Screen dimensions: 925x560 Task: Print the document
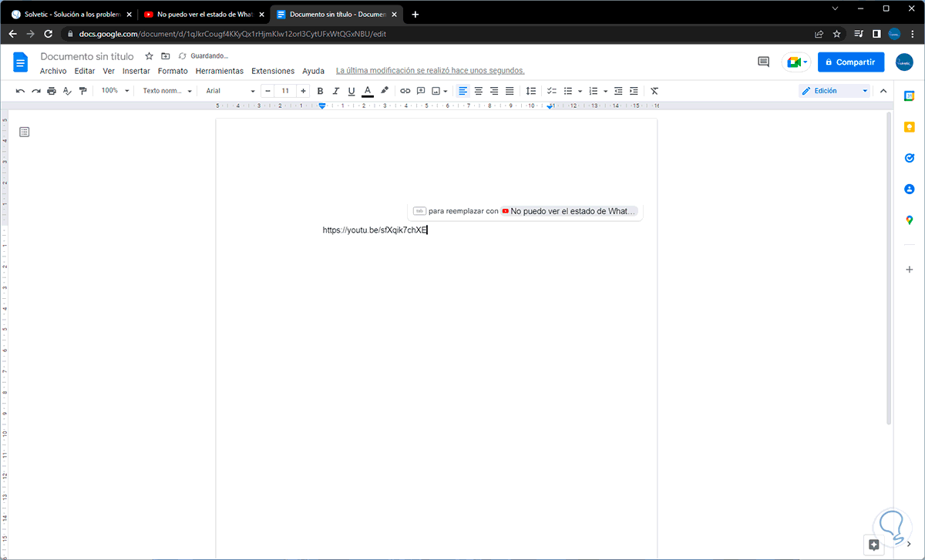point(52,91)
